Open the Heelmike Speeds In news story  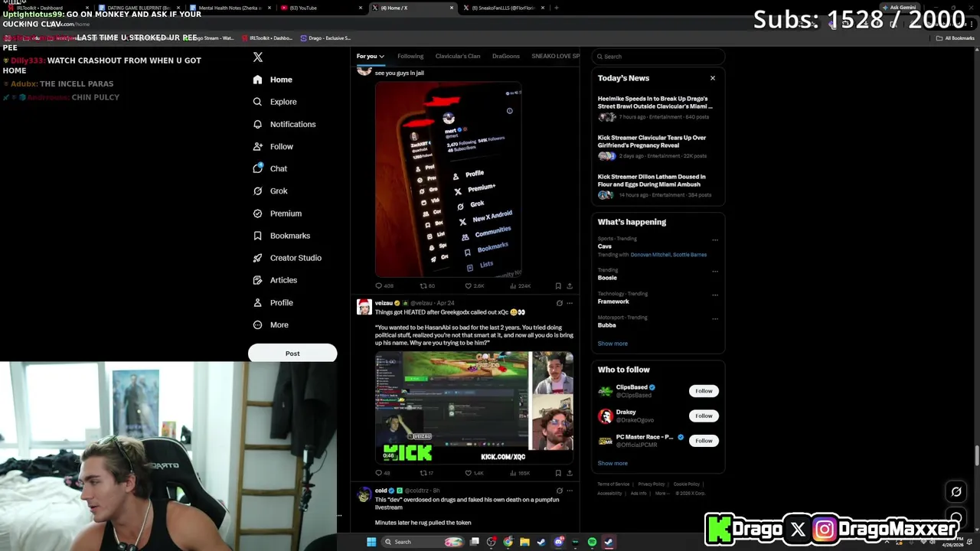click(657, 107)
